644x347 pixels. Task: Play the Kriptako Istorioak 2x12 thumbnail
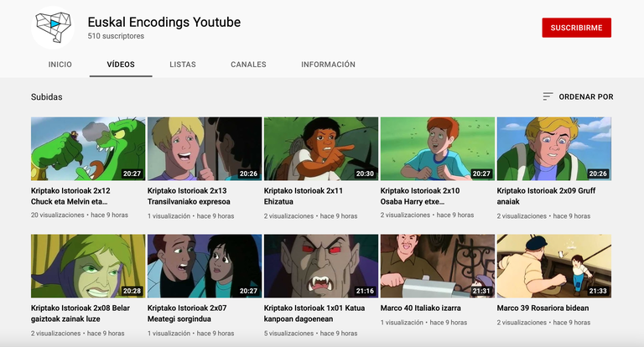click(88, 148)
